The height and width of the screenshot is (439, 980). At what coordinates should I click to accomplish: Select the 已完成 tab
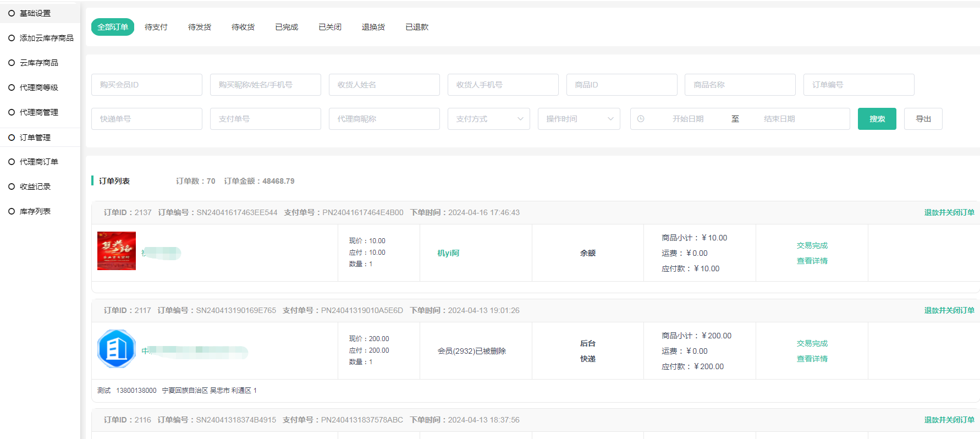[x=287, y=27]
